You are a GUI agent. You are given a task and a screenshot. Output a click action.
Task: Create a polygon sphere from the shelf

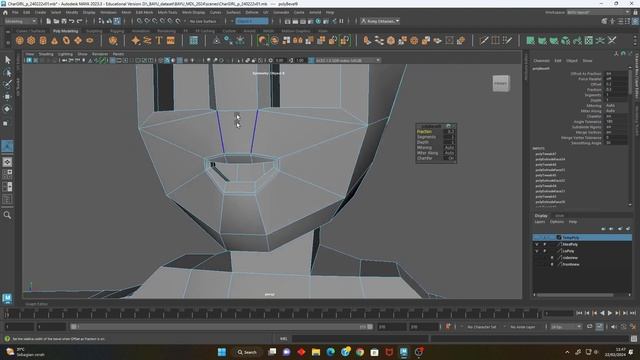pos(19,40)
